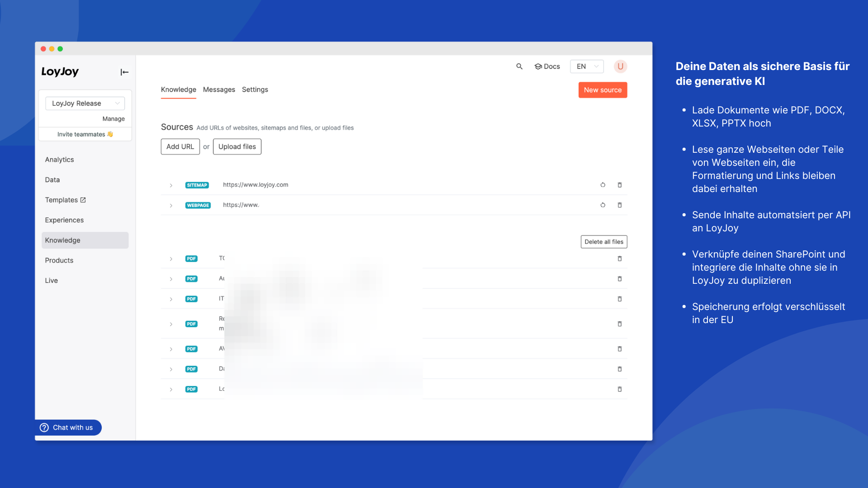Click the New source button
Viewport: 868px width, 488px height.
(x=603, y=90)
